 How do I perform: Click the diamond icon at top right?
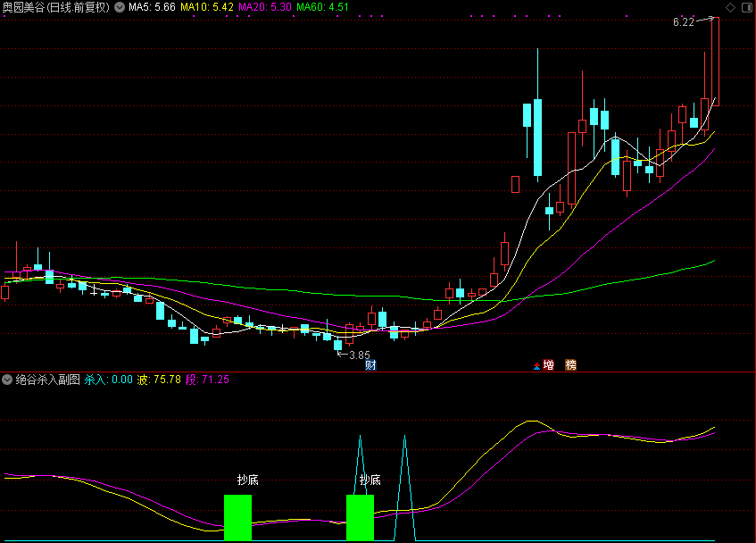click(x=730, y=7)
